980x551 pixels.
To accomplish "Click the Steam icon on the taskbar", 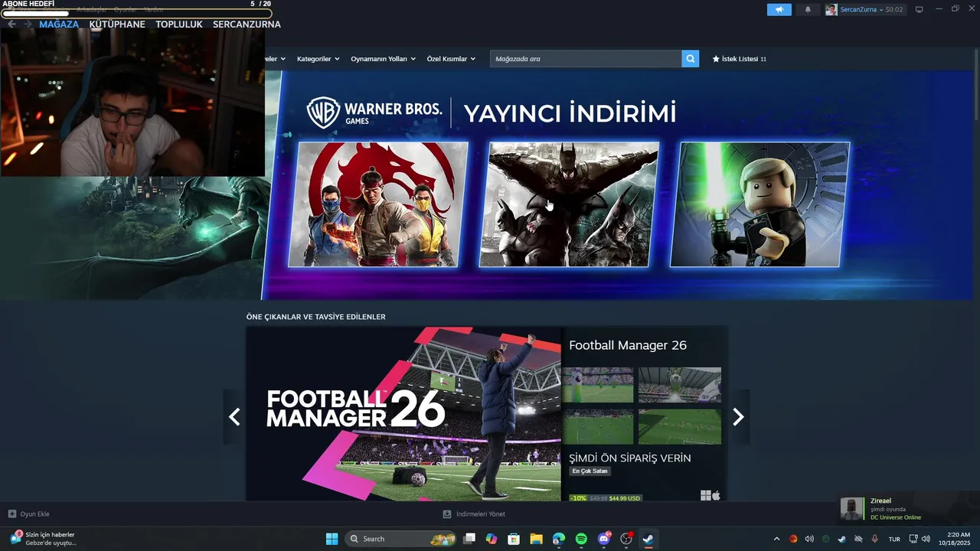I will click(648, 539).
